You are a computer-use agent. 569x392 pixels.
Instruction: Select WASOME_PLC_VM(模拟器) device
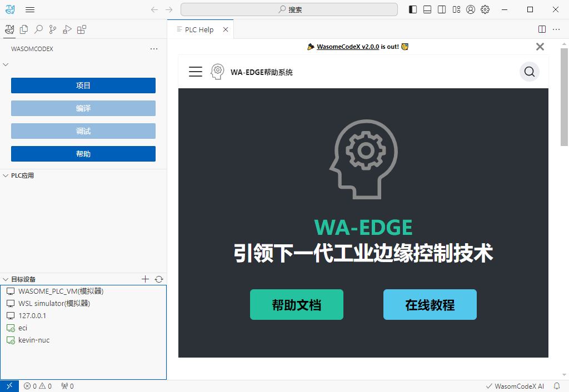[x=83, y=291]
